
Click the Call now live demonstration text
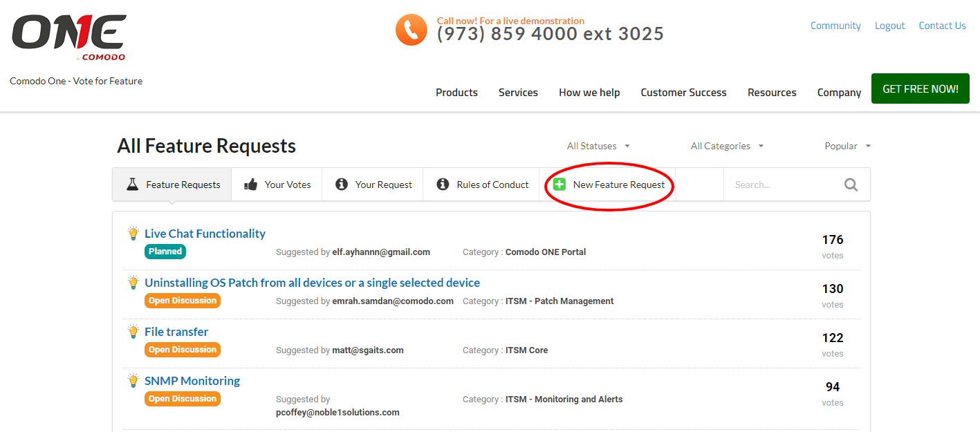[x=510, y=21]
